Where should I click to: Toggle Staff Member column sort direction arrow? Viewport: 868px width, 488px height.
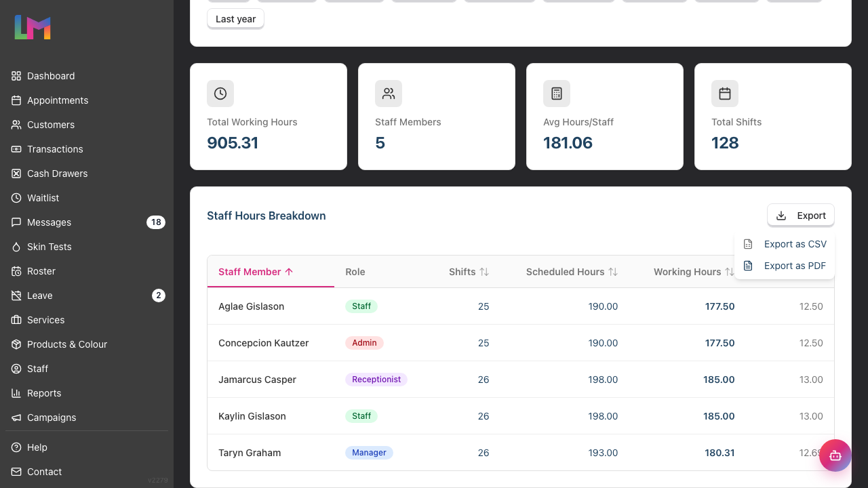tap(289, 272)
